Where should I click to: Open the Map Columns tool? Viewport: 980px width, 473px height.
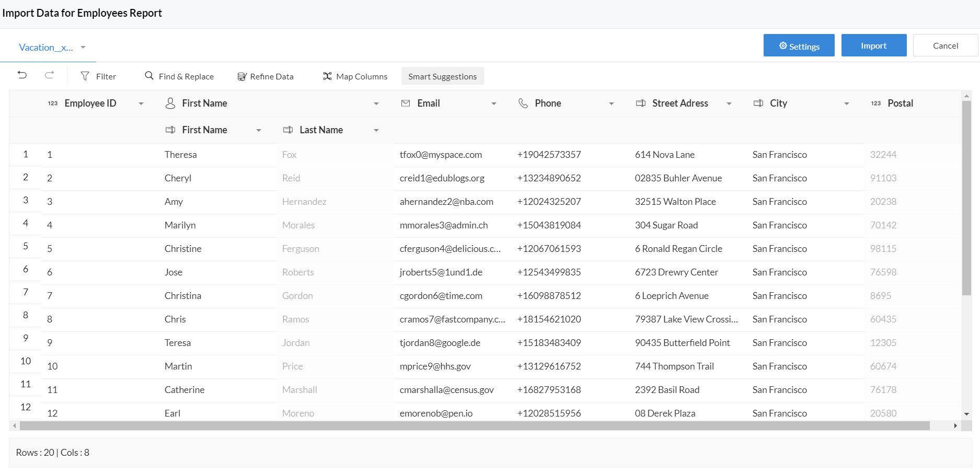(355, 76)
